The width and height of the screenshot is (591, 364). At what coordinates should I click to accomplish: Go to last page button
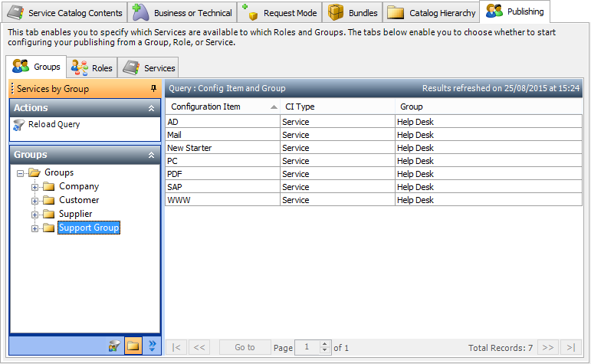pos(571,347)
